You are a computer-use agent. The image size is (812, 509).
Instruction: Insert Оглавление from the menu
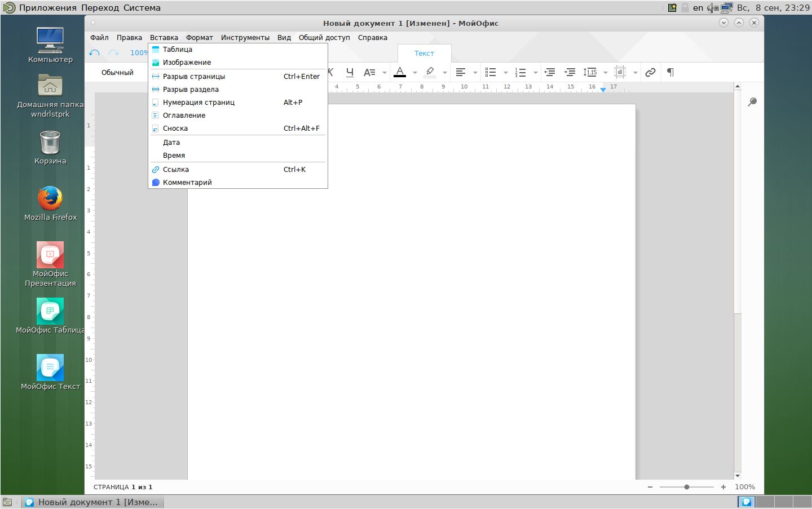(x=237, y=116)
